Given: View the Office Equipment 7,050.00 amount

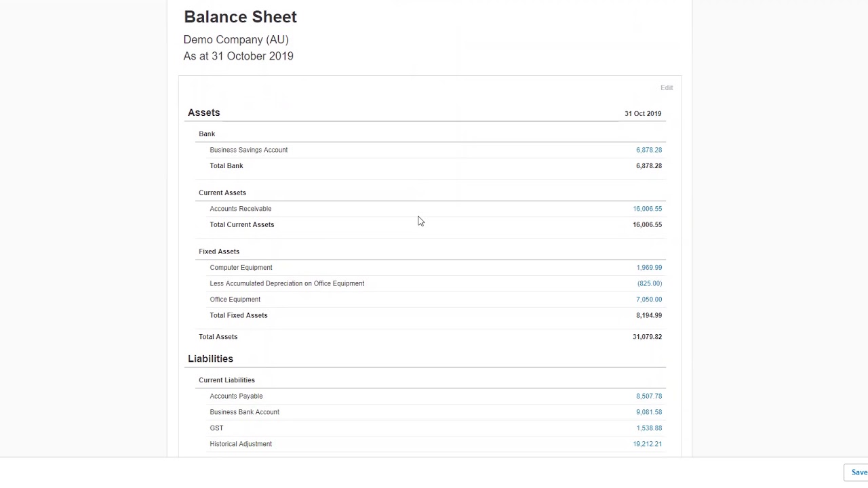Looking at the screenshot, I should 649,300.
